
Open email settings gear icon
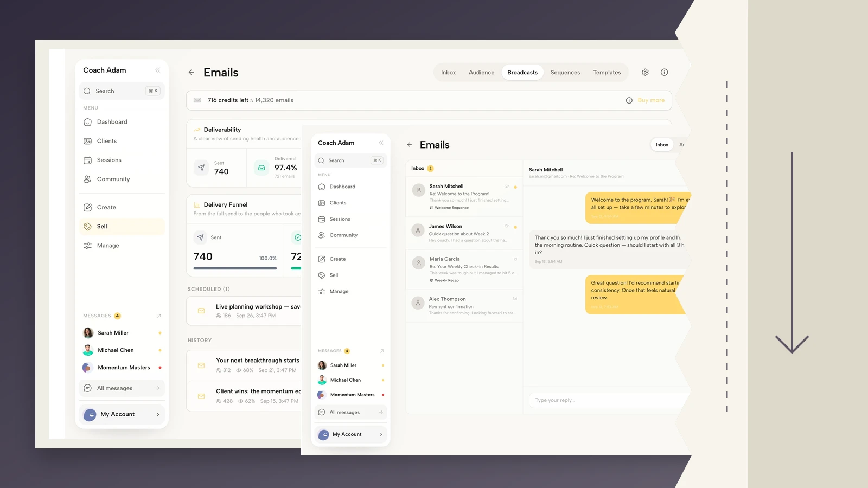[x=645, y=72]
